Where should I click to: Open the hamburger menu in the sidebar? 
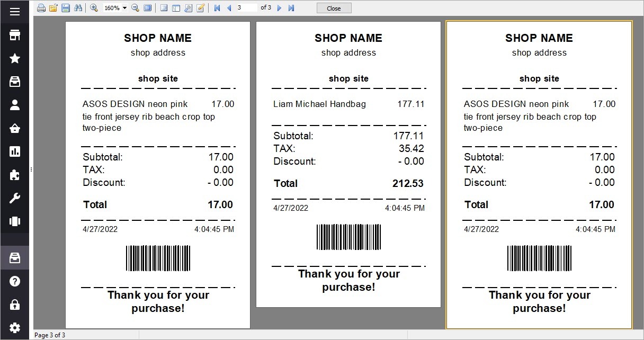(x=15, y=12)
